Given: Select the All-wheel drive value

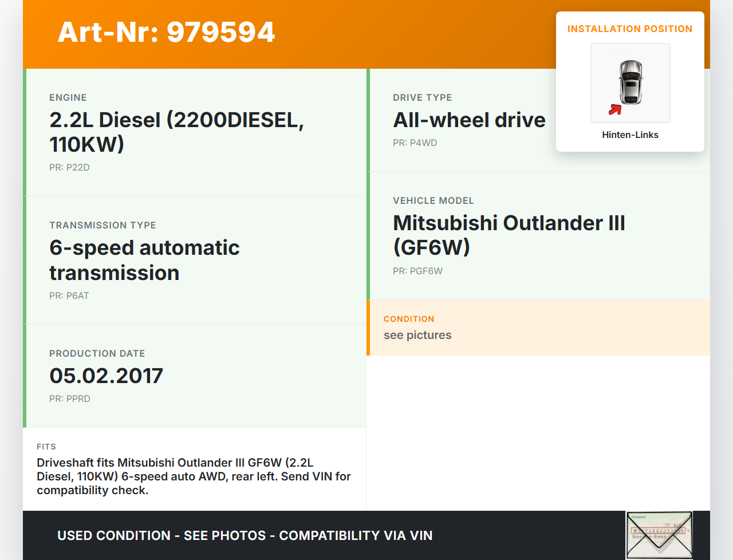Looking at the screenshot, I should [x=469, y=120].
